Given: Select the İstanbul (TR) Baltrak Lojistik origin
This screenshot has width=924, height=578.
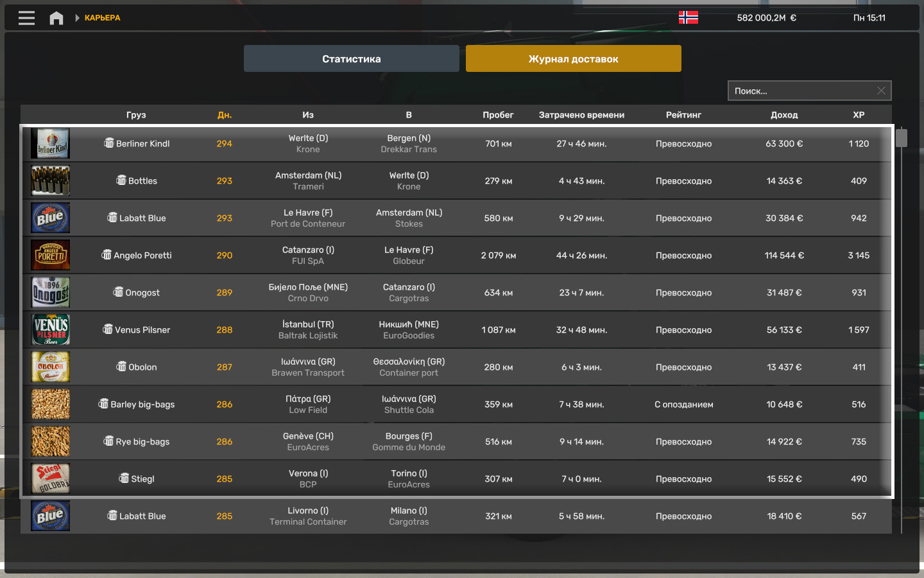Looking at the screenshot, I should 308,329.
